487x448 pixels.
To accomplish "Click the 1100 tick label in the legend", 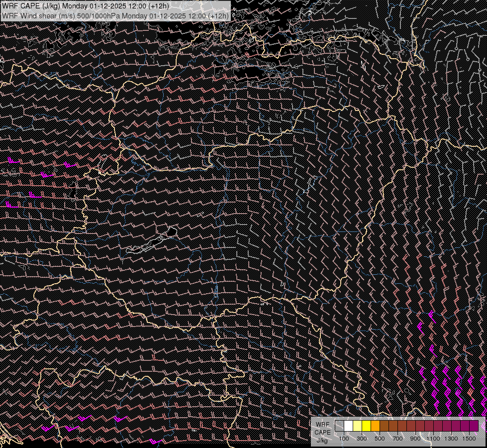I will (433, 439).
